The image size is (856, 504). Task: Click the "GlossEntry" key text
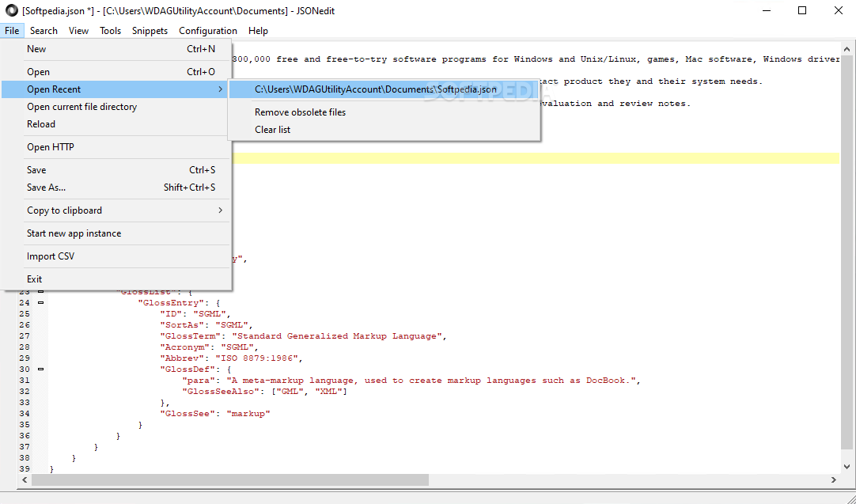173,302
